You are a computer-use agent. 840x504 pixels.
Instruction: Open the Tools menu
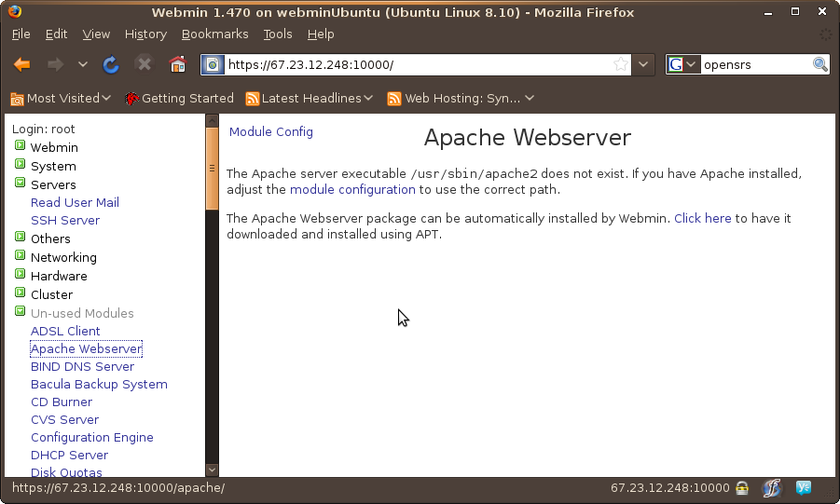pos(278,34)
